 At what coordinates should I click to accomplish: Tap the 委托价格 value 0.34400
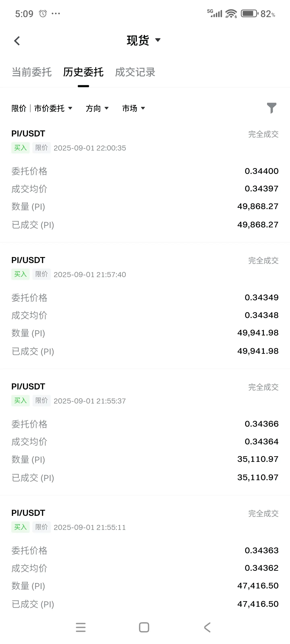coord(261,171)
